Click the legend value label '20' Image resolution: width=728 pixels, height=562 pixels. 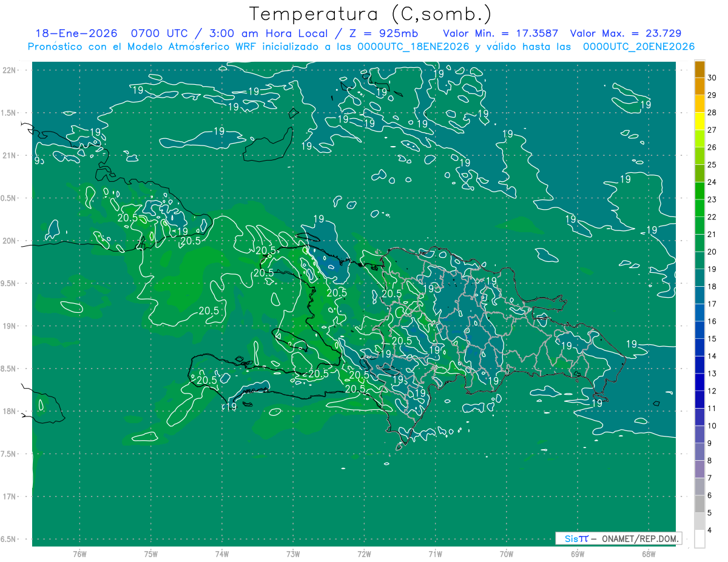click(712, 252)
